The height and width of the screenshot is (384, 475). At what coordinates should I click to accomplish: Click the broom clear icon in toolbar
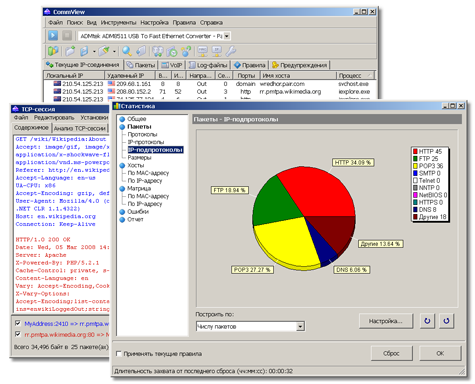click(104, 51)
